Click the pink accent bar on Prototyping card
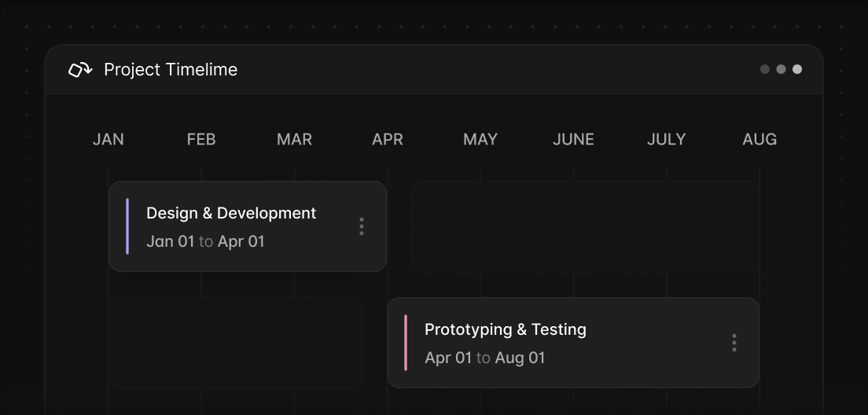868x415 pixels. pyautogui.click(x=406, y=343)
